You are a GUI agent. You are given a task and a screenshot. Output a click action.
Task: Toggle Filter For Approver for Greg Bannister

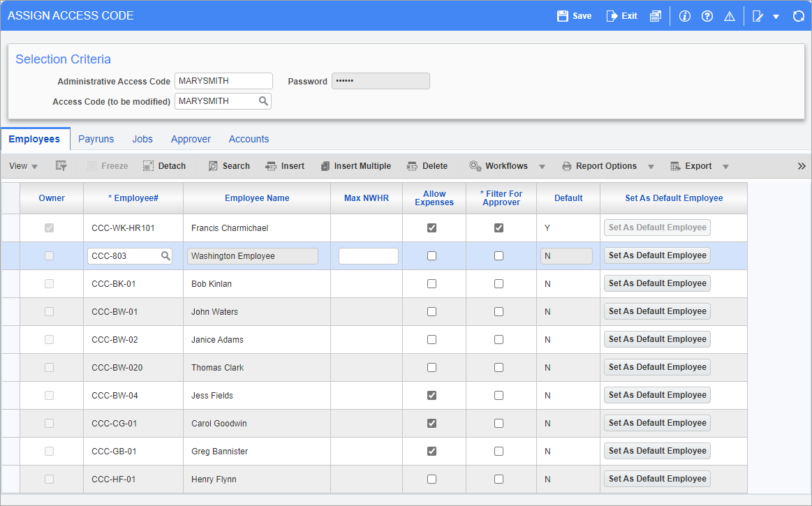pos(499,452)
